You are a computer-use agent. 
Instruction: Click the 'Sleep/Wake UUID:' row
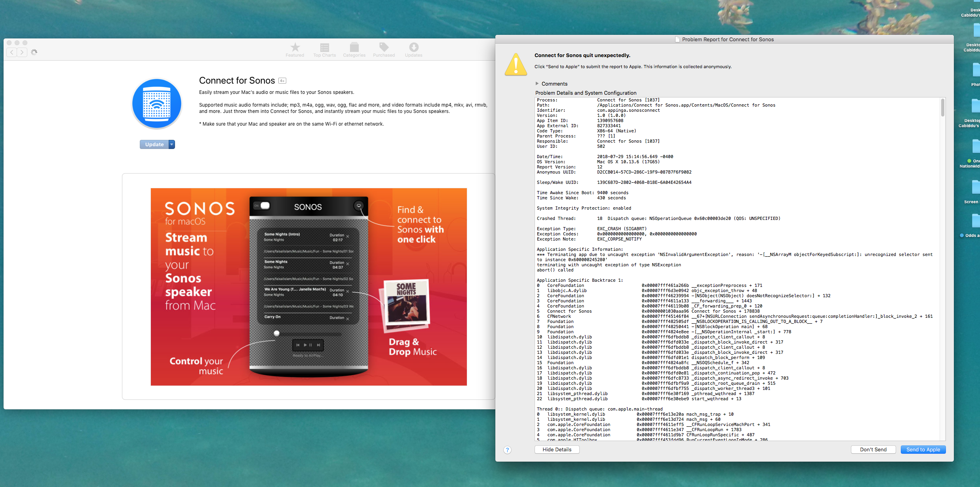pos(614,182)
